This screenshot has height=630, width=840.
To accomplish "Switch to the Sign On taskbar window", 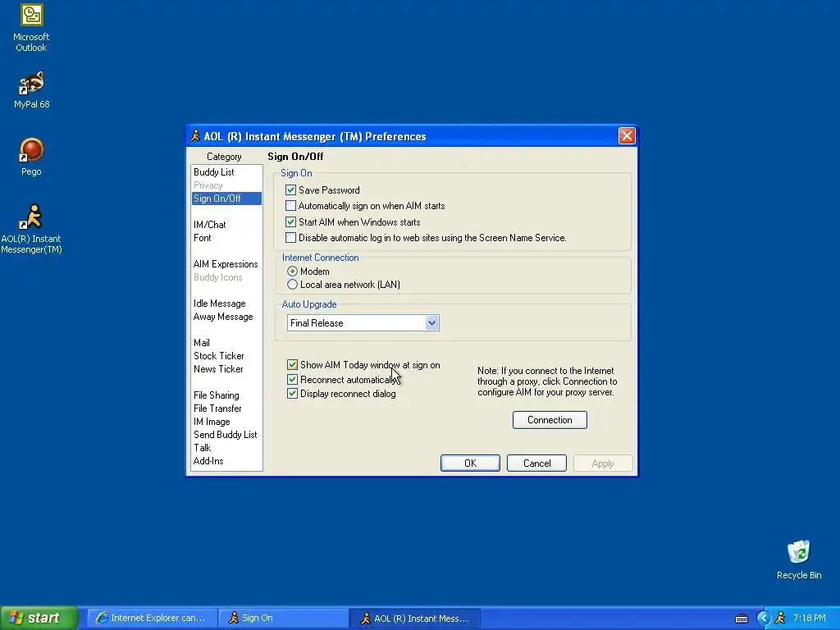I will 283,618.
